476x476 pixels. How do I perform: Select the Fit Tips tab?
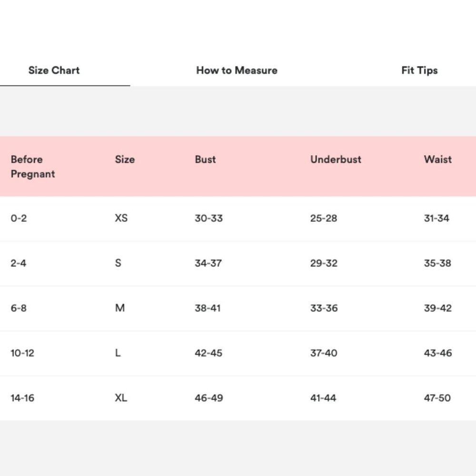click(x=419, y=70)
